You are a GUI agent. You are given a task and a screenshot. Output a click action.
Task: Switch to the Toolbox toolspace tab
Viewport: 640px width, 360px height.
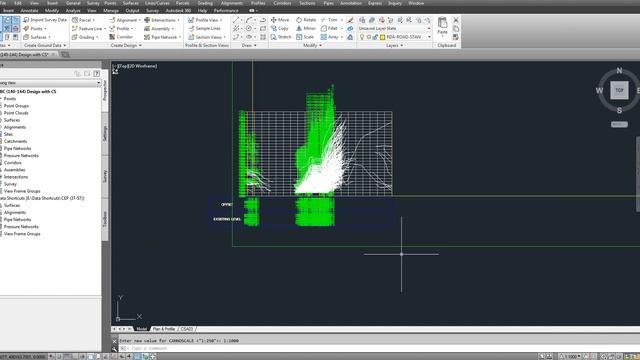[x=105, y=219]
